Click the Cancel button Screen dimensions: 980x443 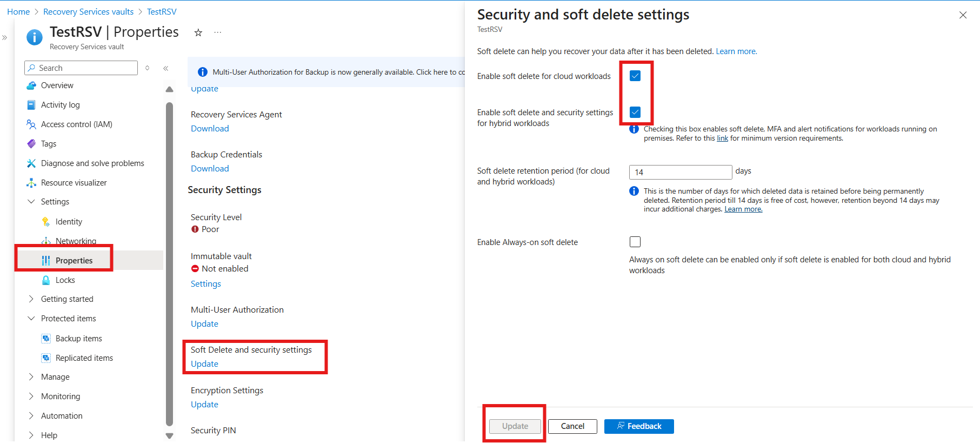(x=572, y=426)
